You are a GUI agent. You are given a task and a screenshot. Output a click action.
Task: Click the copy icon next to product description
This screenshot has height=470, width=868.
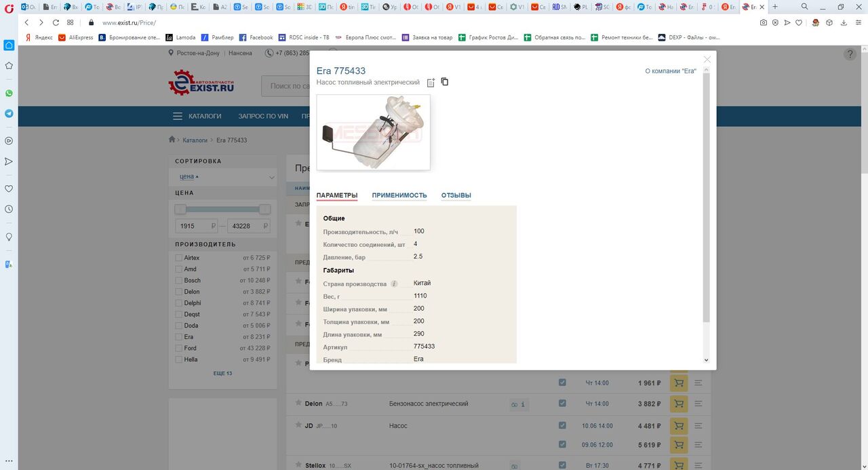[x=445, y=82]
